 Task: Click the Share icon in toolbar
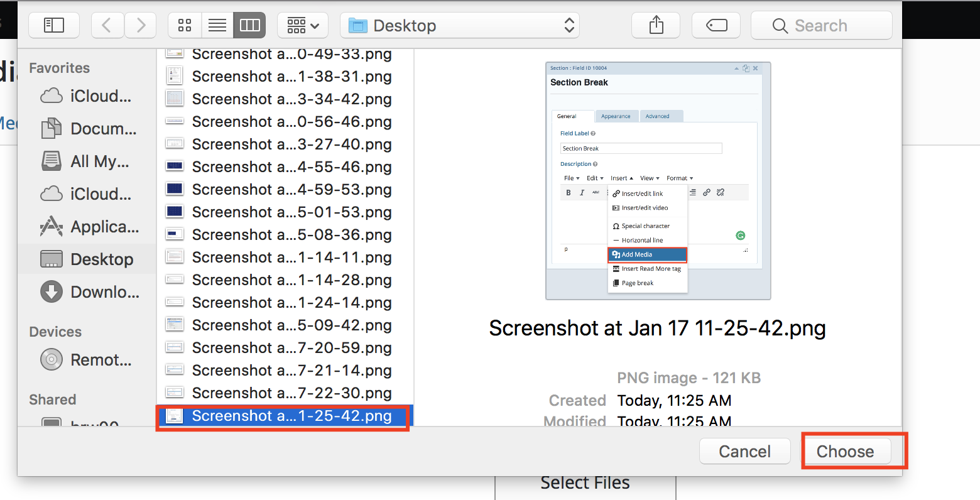pyautogui.click(x=656, y=25)
